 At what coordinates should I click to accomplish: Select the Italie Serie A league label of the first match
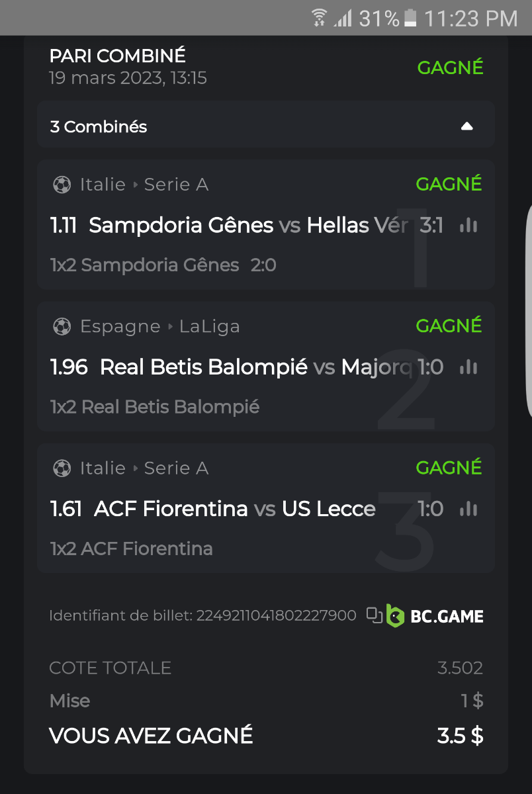coord(144,185)
